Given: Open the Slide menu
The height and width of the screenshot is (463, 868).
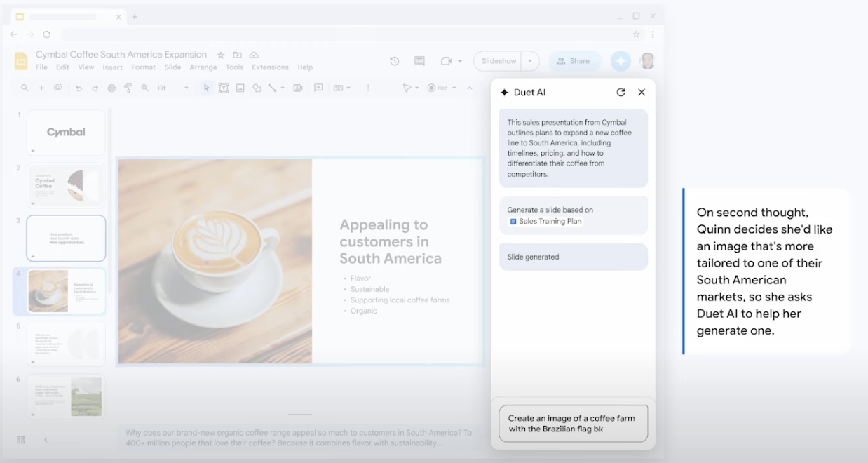Looking at the screenshot, I should tap(172, 67).
